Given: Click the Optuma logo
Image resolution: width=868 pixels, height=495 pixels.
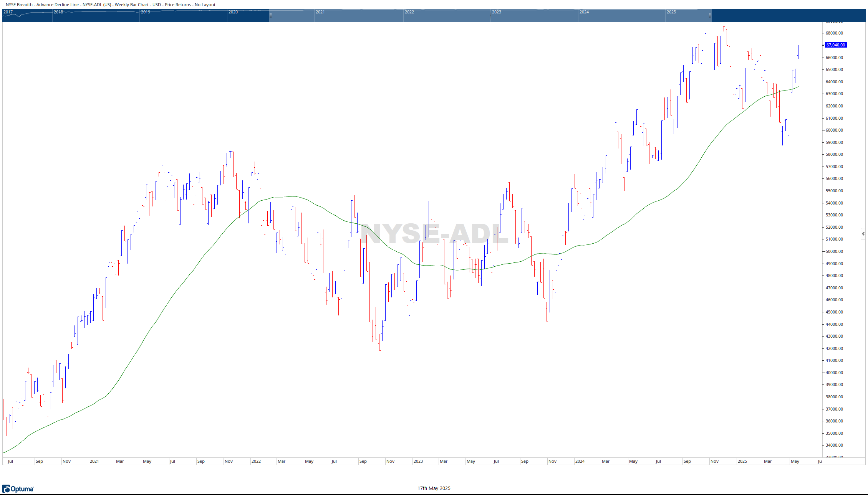Looking at the screenshot, I should point(18,489).
